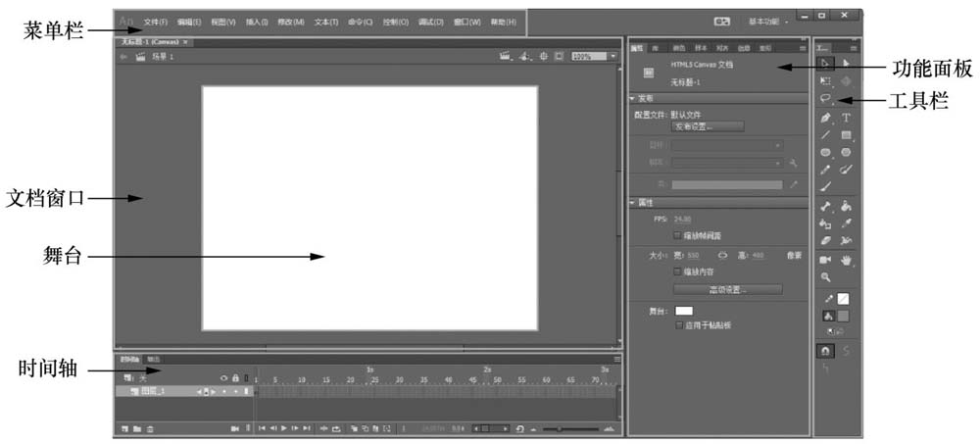Toggle lock all layers padlock icon
980x444 pixels.
[235, 378]
